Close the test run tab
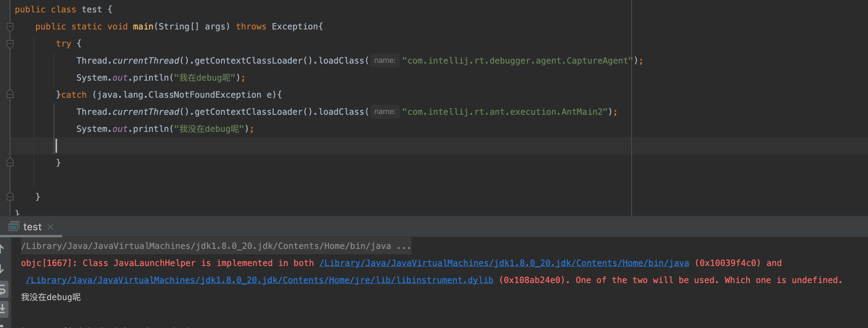Viewport: 868px width, 328px height. (x=50, y=227)
